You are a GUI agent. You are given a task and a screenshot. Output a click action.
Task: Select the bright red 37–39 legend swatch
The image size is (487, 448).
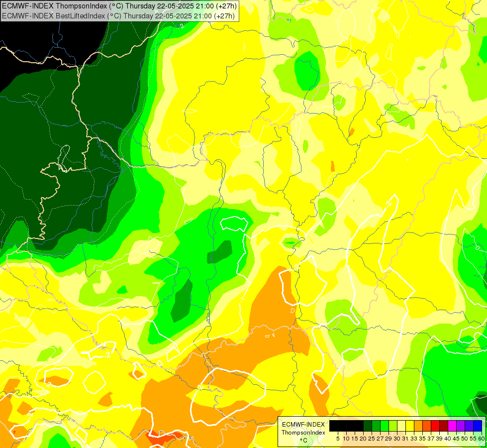[x=435, y=426]
